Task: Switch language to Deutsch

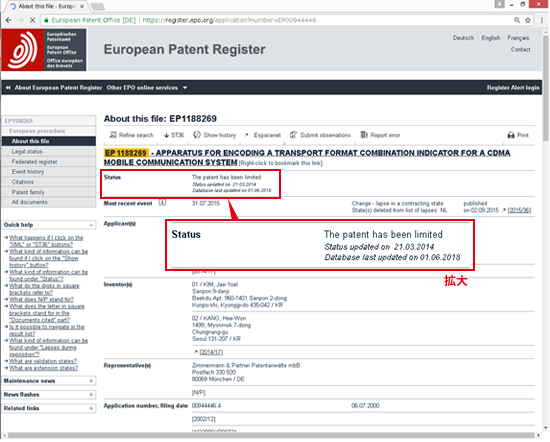Action: coord(463,38)
